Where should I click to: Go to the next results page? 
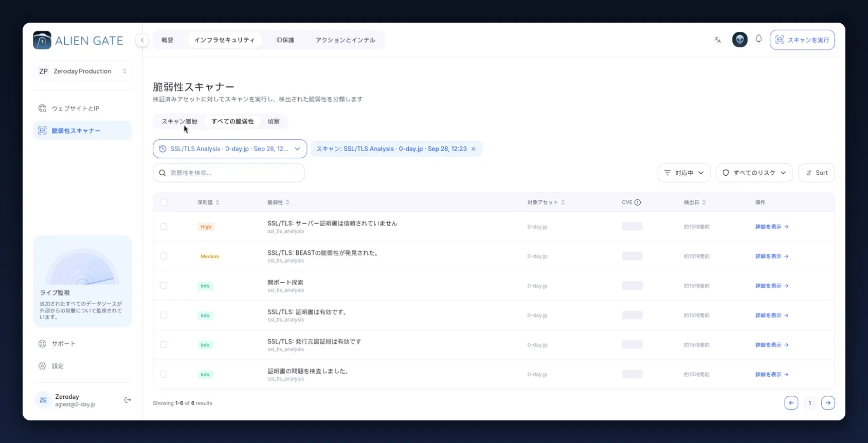[828, 403]
